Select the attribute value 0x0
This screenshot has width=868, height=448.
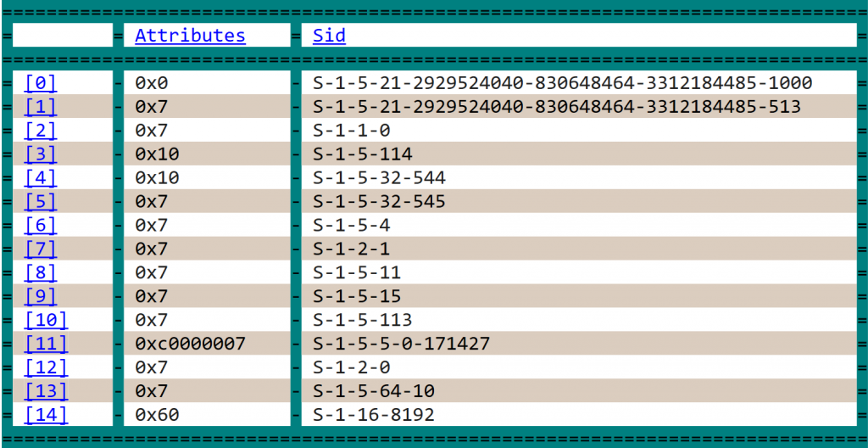(151, 83)
